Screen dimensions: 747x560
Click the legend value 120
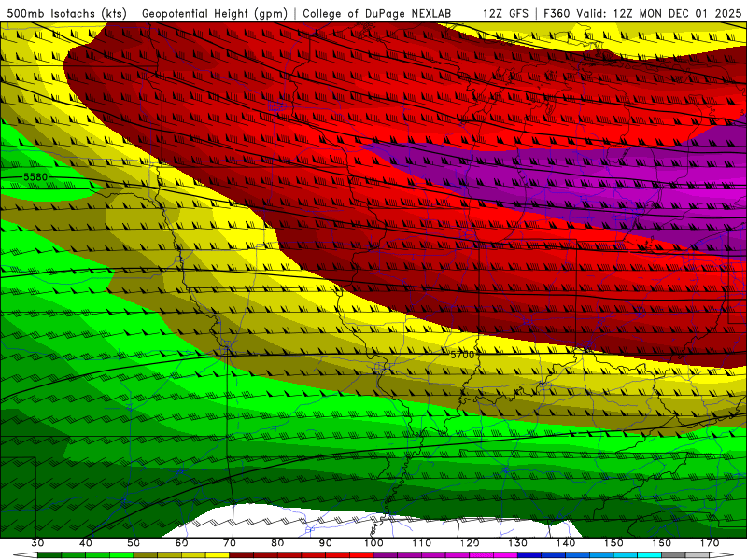tap(470, 543)
